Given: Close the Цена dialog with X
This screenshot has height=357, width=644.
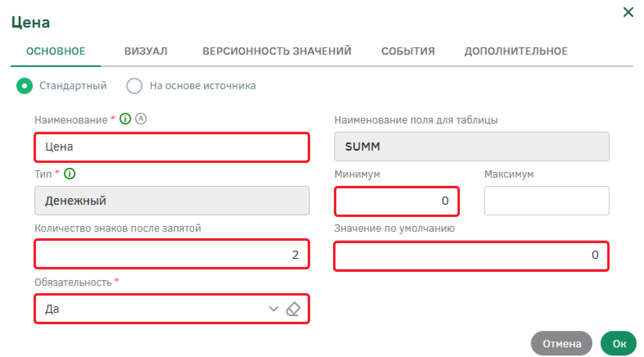Looking at the screenshot, I should [x=628, y=12].
